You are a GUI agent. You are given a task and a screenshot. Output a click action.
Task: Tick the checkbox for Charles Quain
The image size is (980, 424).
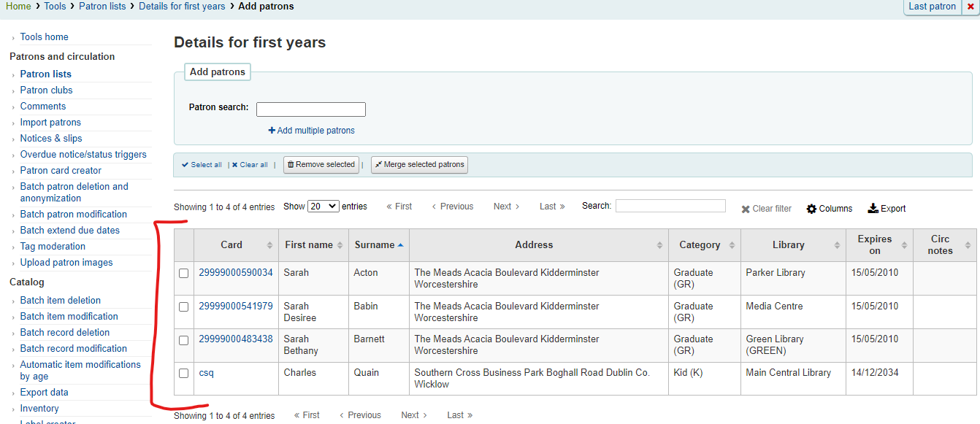[184, 374]
